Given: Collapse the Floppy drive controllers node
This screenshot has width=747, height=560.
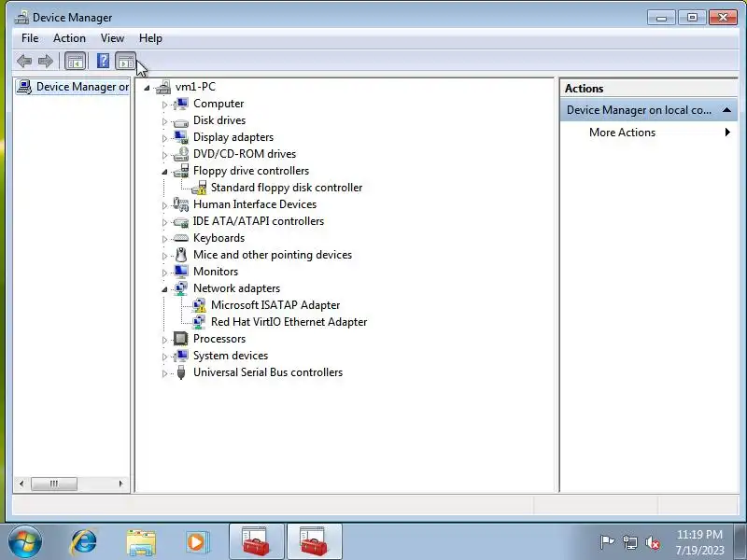Looking at the screenshot, I should [x=164, y=172].
